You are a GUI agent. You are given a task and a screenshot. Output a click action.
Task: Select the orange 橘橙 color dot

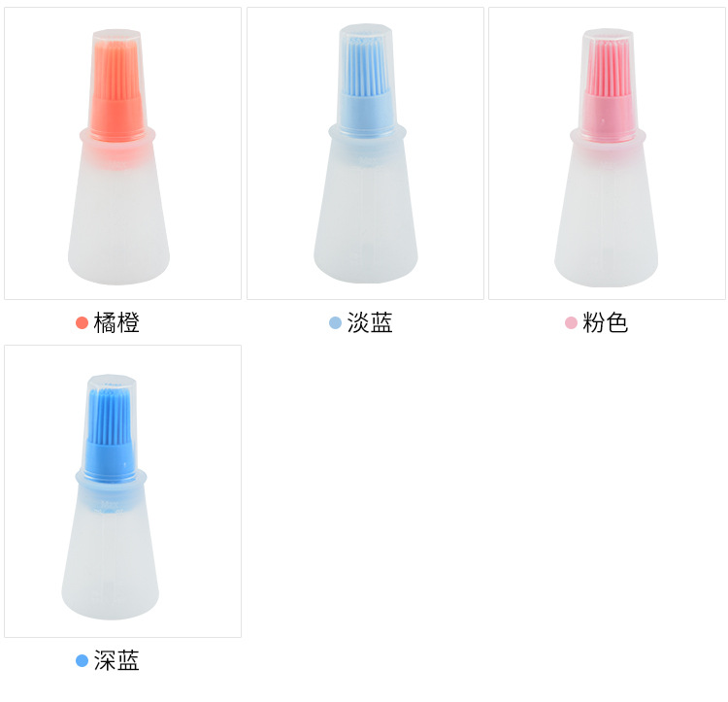click(82, 322)
